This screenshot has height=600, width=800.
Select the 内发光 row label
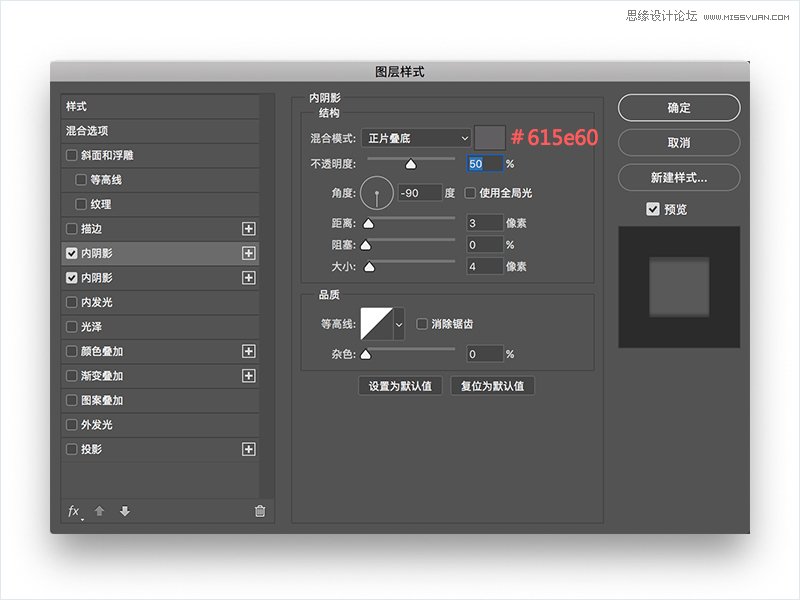tap(96, 302)
